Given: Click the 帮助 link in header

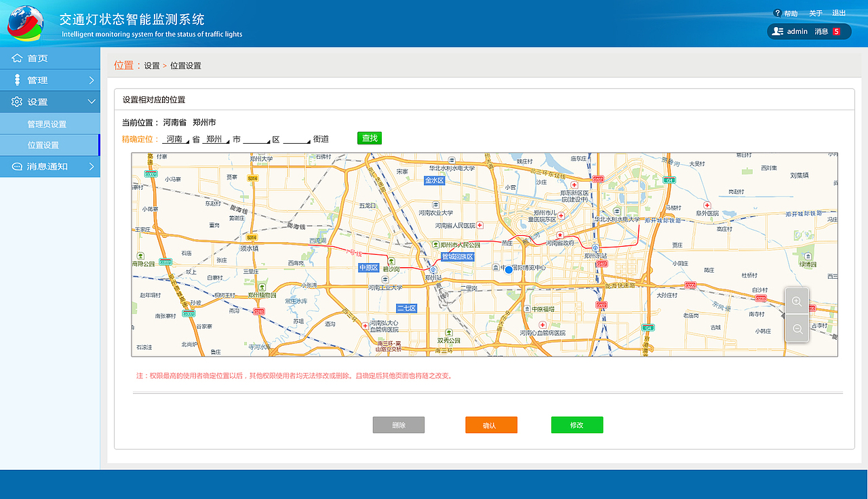Looking at the screenshot, I should [x=791, y=14].
